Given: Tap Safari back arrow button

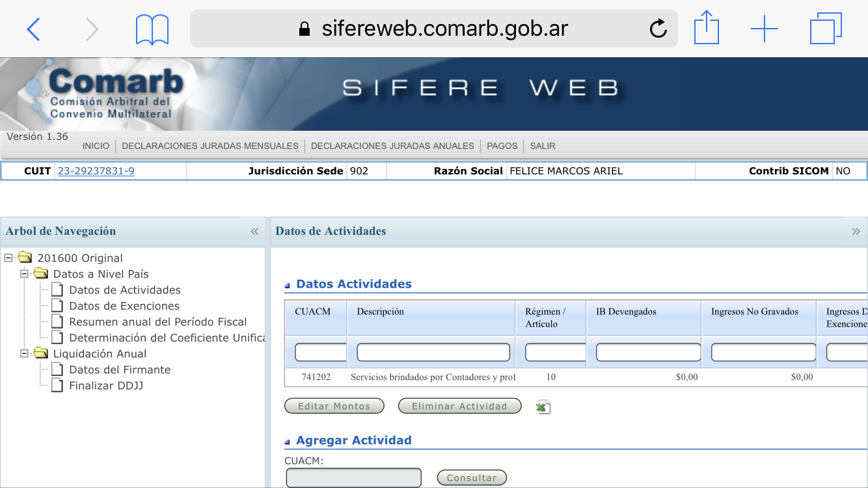Looking at the screenshot, I should pos(33,29).
